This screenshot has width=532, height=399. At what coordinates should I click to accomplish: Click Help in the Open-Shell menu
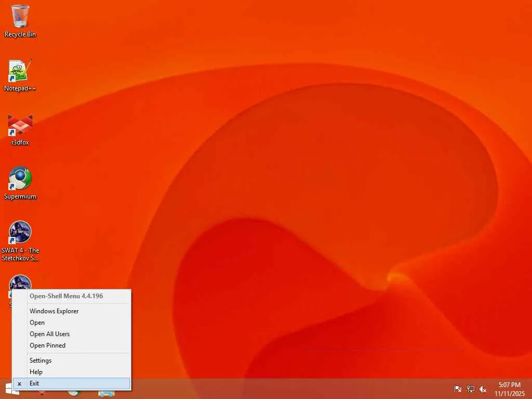(72, 372)
